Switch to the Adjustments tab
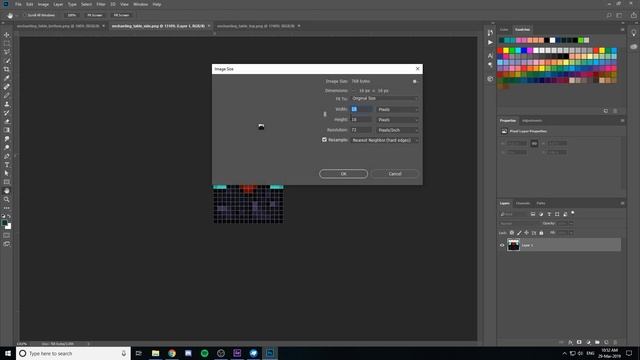 532,120
